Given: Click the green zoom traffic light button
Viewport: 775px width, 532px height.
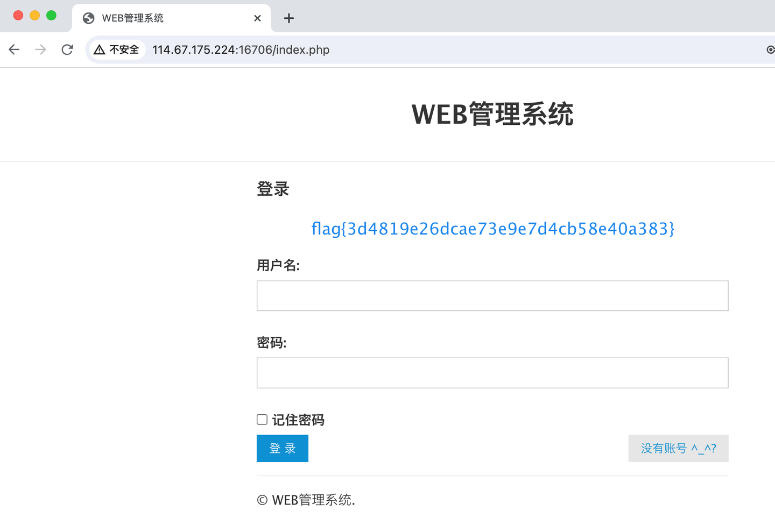Looking at the screenshot, I should coord(51,16).
